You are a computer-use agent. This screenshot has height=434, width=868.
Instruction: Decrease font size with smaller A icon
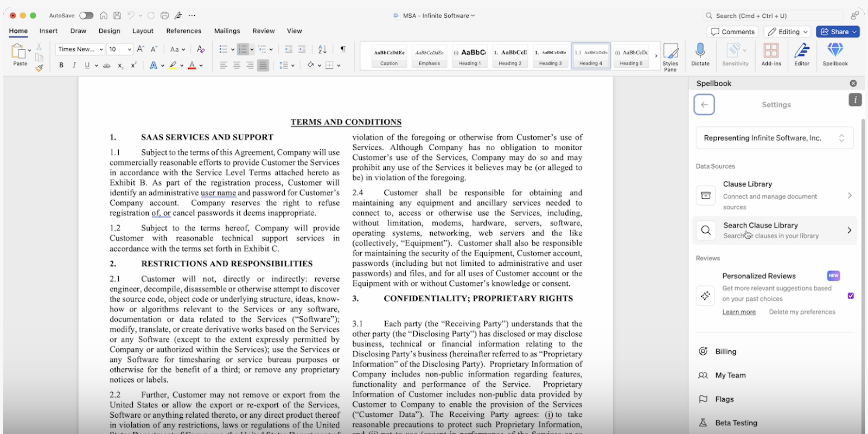(154, 49)
